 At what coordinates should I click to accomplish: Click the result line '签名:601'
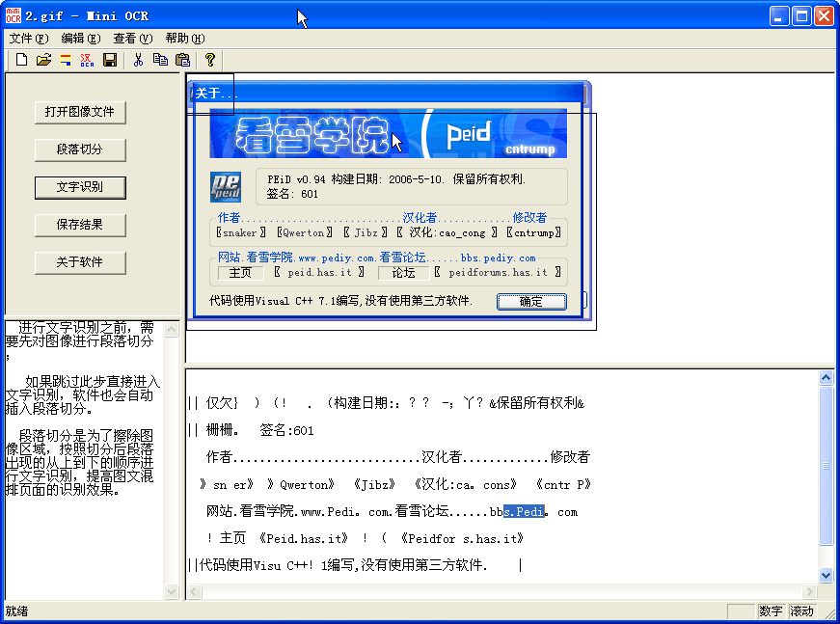click(x=286, y=430)
